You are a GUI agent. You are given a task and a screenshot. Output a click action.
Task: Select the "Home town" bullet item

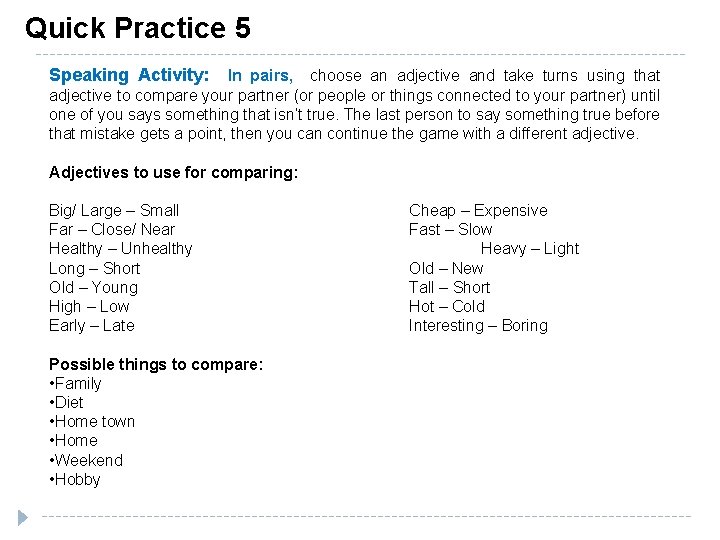pyautogui.click(x=95, y=421)
